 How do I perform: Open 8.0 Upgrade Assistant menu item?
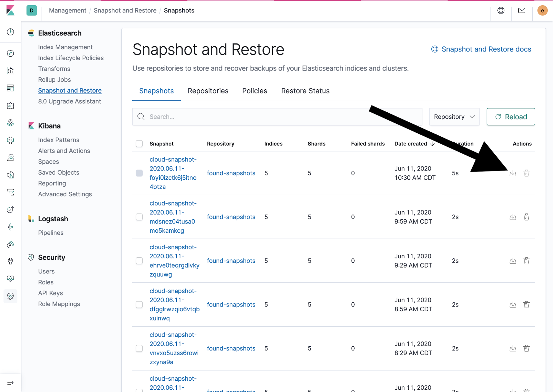[69, 101]
